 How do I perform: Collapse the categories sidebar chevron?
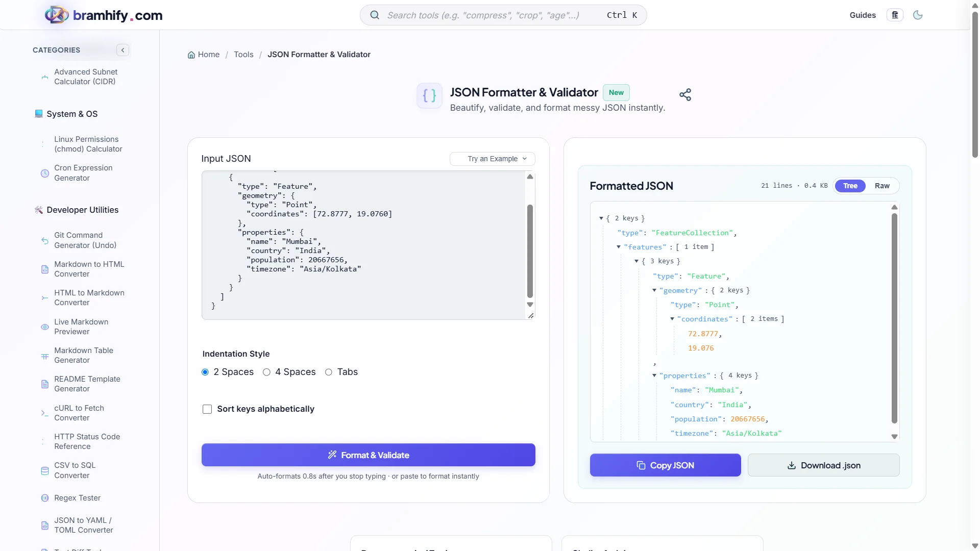122,50
